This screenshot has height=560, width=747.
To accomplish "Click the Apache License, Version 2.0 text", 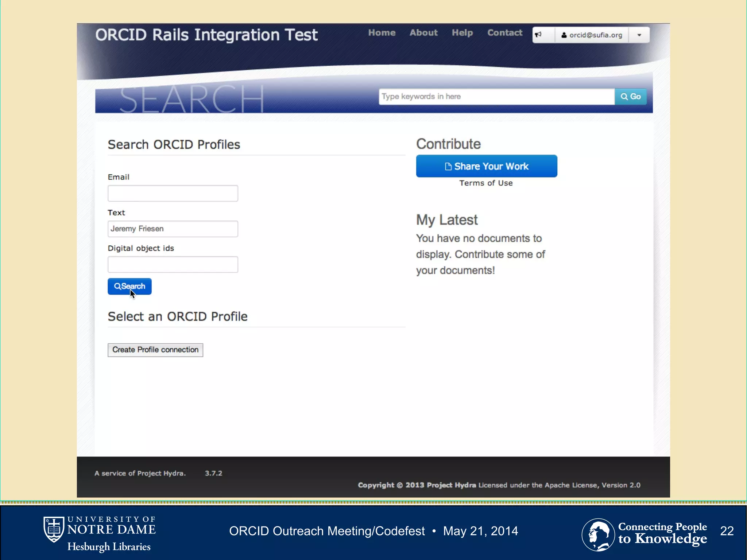I will (592, 485).
